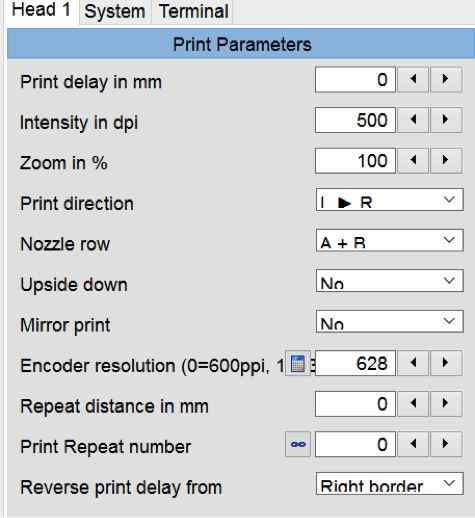Increase Encoder resolution with right arrow

(x=446, y=363)
